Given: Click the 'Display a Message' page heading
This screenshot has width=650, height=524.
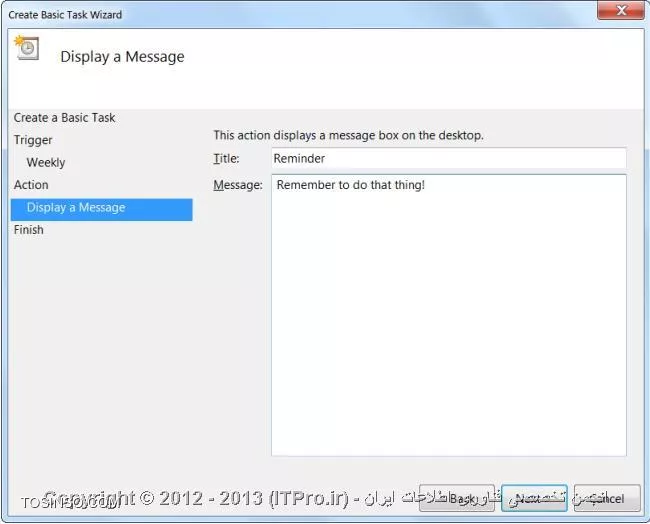Looking at the screenshot, I should pos(122,57).
